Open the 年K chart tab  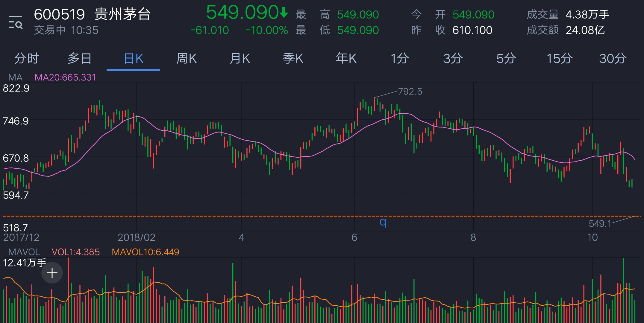pos(346,58)
